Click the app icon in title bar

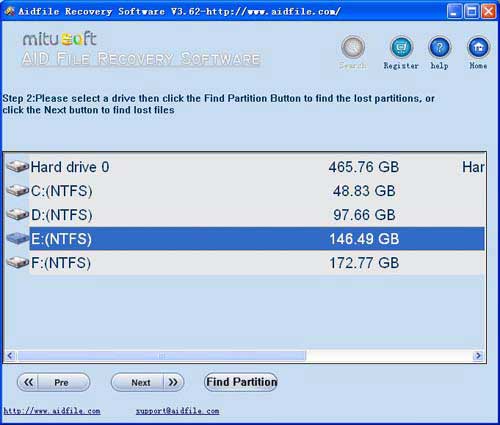coord(10,11)
